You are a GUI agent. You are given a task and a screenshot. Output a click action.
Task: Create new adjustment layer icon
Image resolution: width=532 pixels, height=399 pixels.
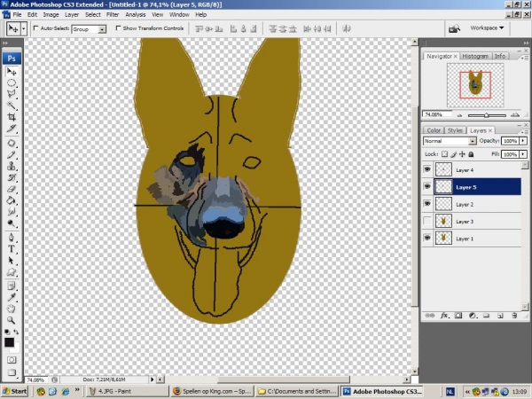click(473, 316)
